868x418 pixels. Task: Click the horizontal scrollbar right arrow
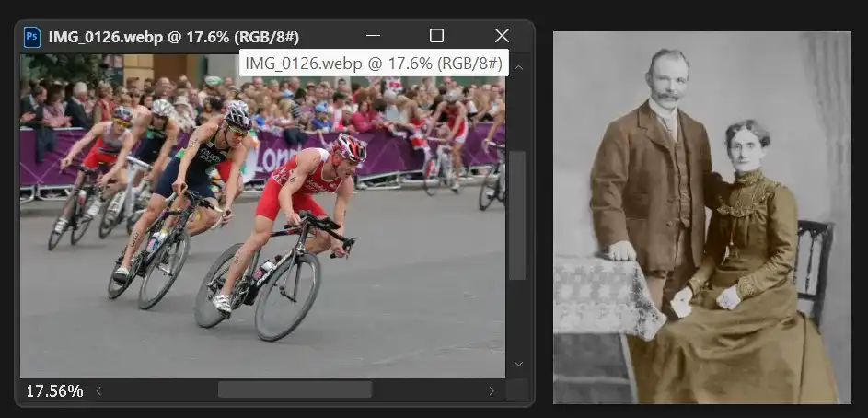pyautogui.click(x=492, y=390)
